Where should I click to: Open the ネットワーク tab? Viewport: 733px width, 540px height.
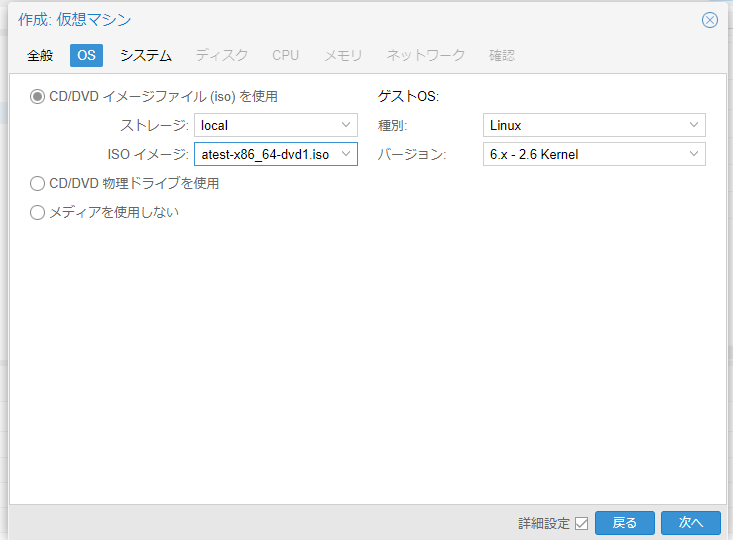pyautogui.click(x=425, y=56)
